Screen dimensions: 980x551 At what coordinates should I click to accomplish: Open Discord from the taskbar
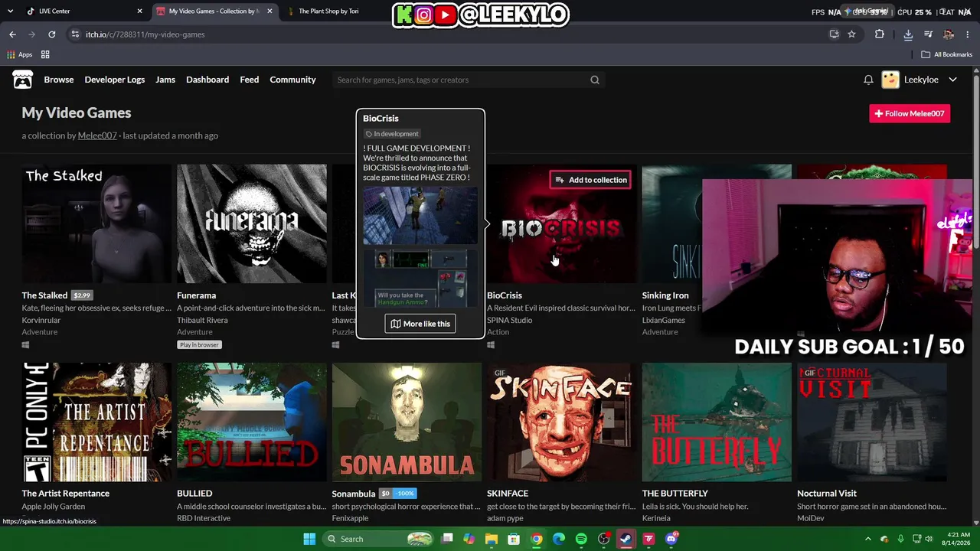click(671, 539)
